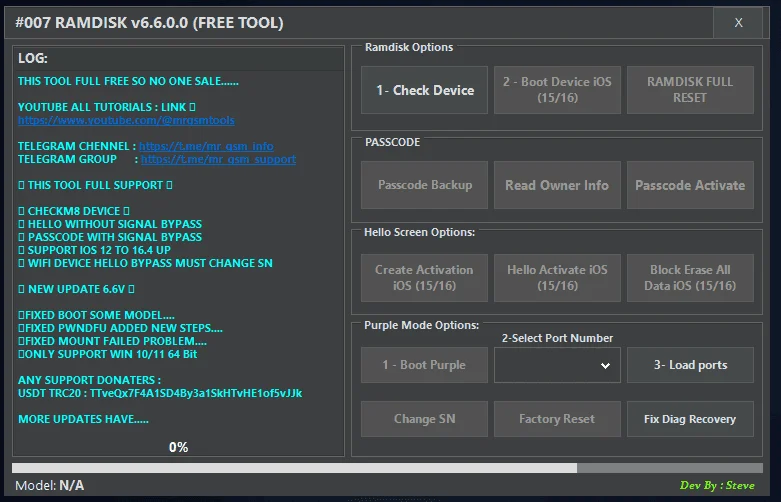Click the 1- Check Device button
The image size is (781, 502).
(424, 90)
